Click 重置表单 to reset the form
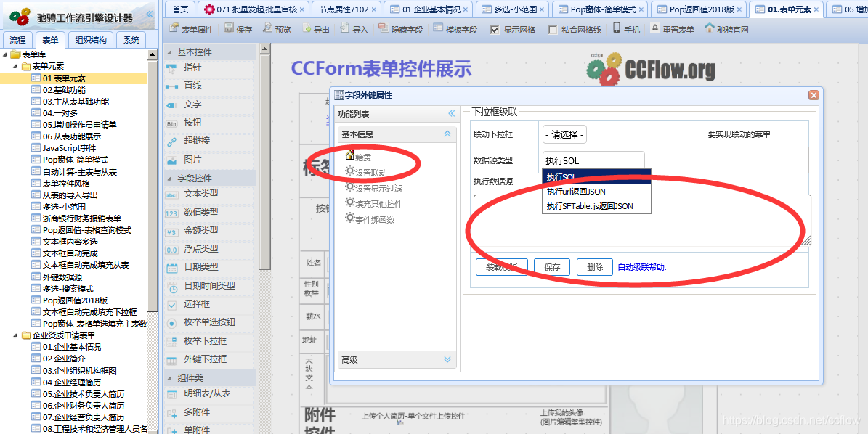This screenshot has height=434, width=868. click(672, 29)
